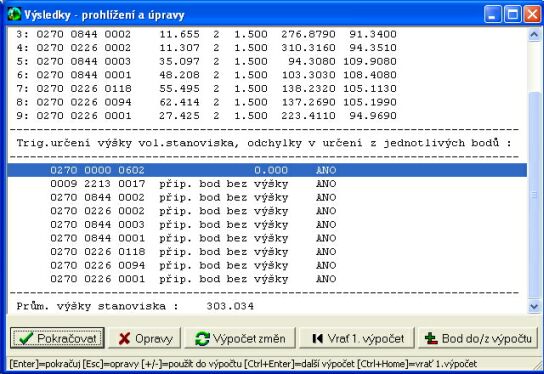Click measurement line 4 with 11.307
Image resolution: width=544 pixels, height=374 pixels.
click(x=267, y=48)
